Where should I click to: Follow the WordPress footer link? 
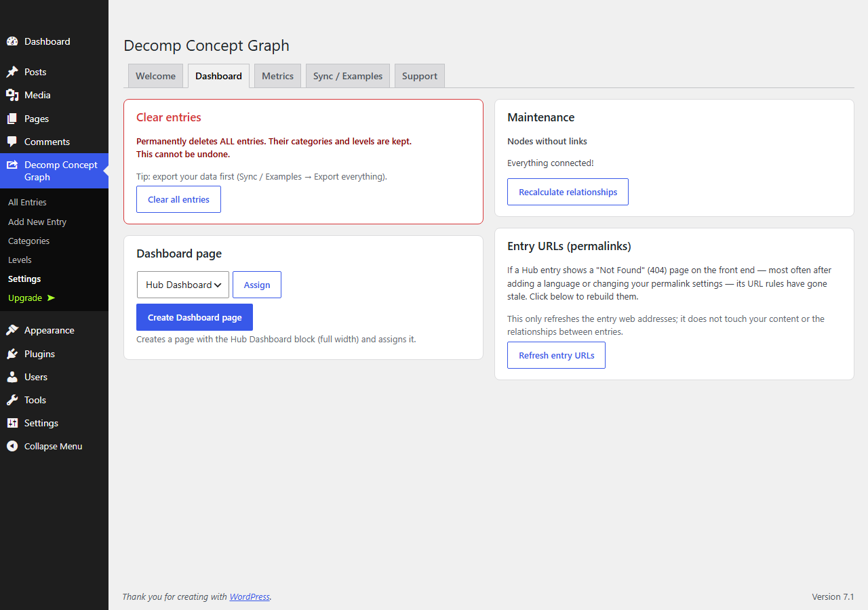pos(250,597)
